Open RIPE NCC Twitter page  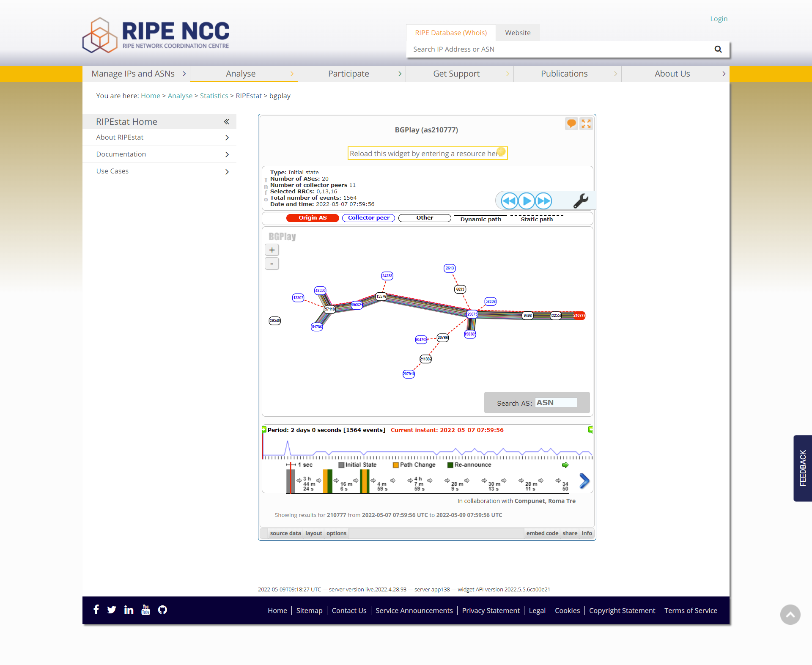tap(112, 610)
